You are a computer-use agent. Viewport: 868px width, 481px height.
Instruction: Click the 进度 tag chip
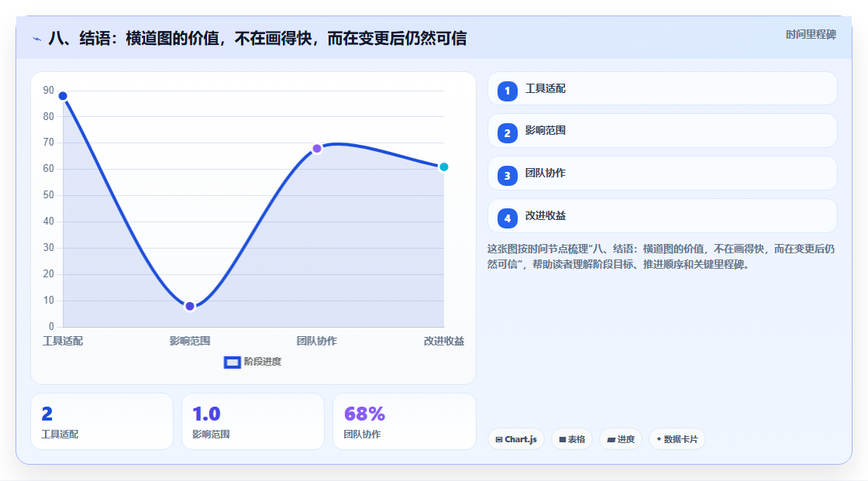[x=621, y=439]
